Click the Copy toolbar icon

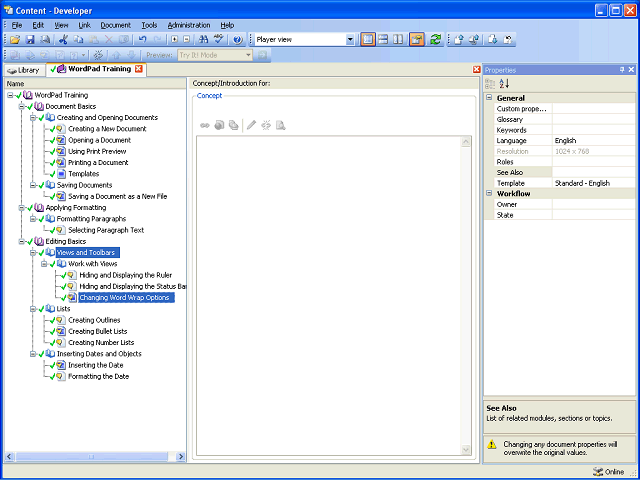coord(78,40)
